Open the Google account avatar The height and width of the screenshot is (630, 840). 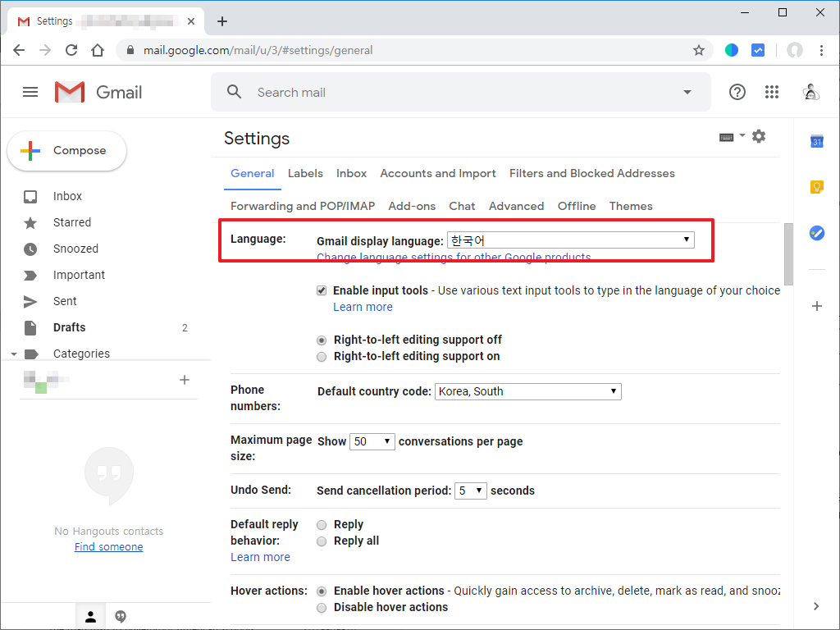coord(811,92)
